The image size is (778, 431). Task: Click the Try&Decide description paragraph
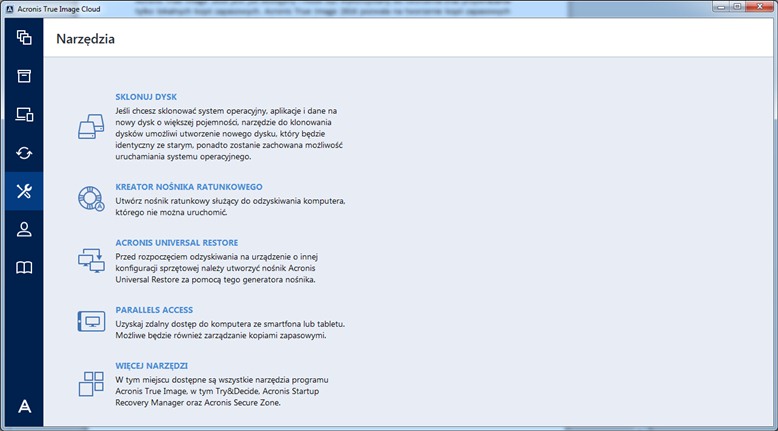pos(222,391)
